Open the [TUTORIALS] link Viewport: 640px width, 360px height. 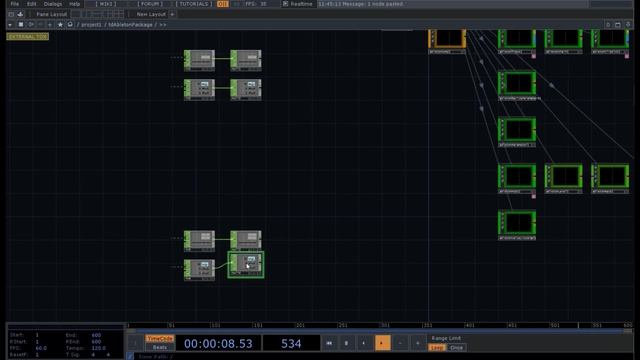pos(194,4)
